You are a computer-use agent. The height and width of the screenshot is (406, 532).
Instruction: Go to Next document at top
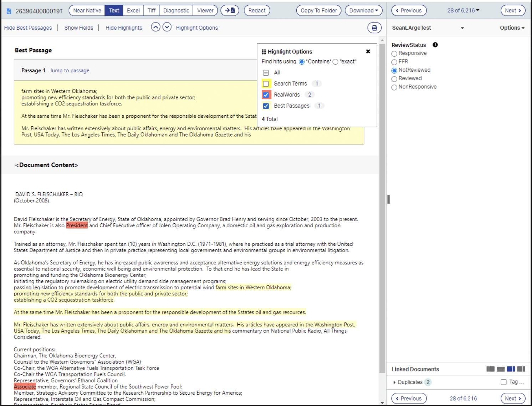point(513,10)
